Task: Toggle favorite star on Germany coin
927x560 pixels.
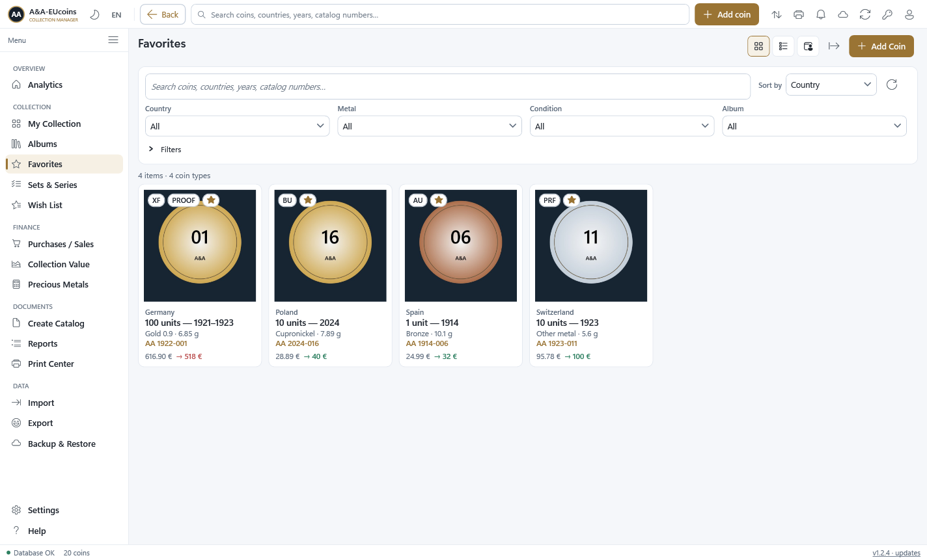Action: [211, 200]
